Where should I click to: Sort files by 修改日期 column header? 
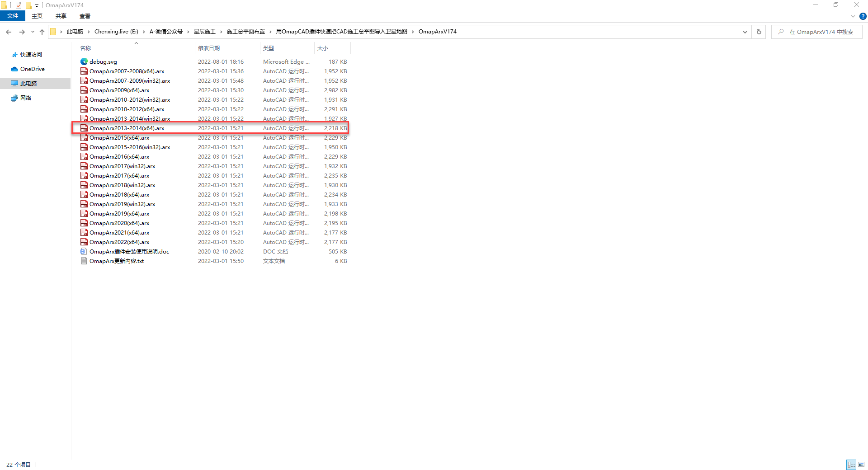pyautogui.click(x=209, y=48)
